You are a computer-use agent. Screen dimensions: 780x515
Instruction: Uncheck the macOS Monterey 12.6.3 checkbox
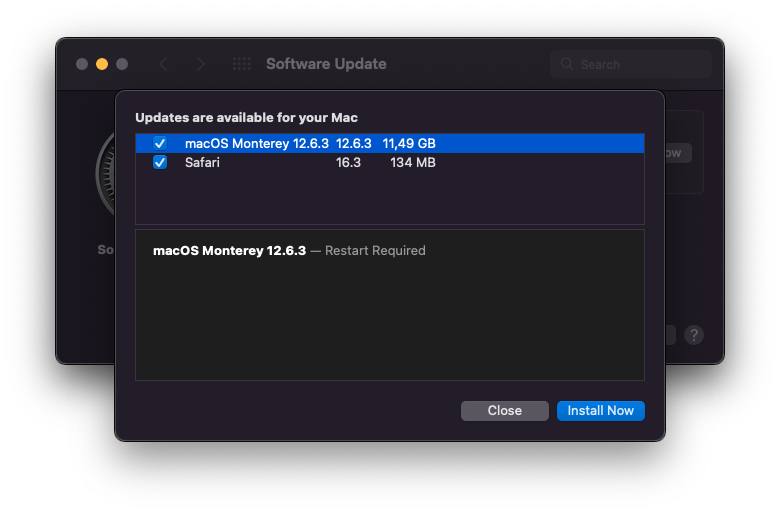click(160, 144)
